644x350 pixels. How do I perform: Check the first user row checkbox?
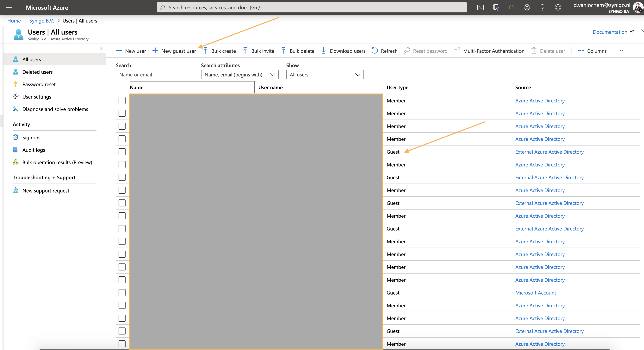point(122,101)
